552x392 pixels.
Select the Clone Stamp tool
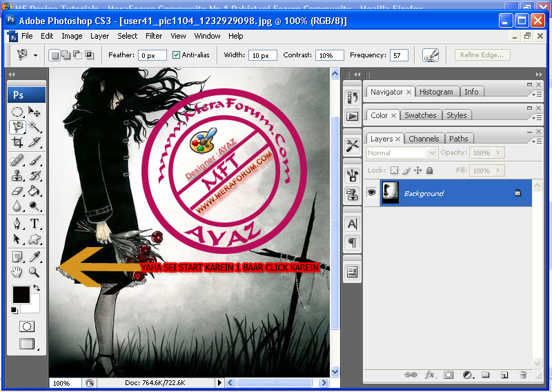[17, 175]
